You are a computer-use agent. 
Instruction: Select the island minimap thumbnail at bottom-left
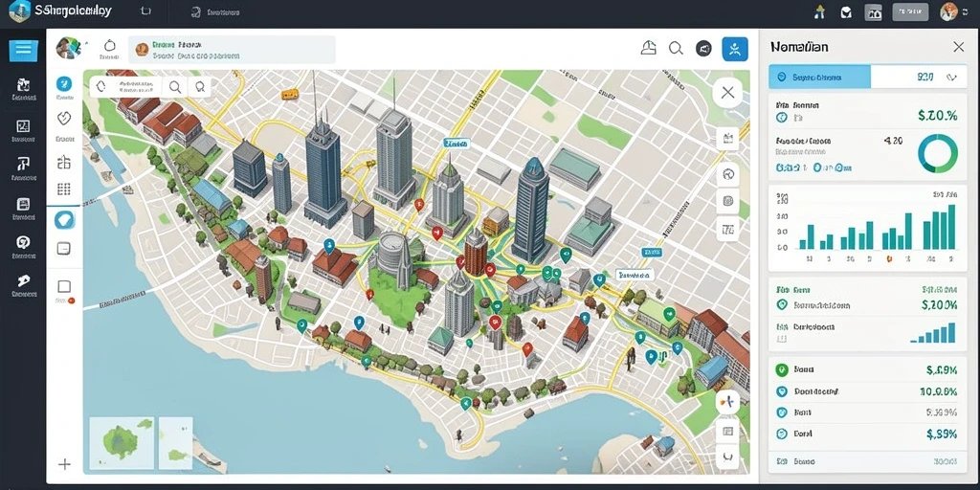[x=122, y=442]
